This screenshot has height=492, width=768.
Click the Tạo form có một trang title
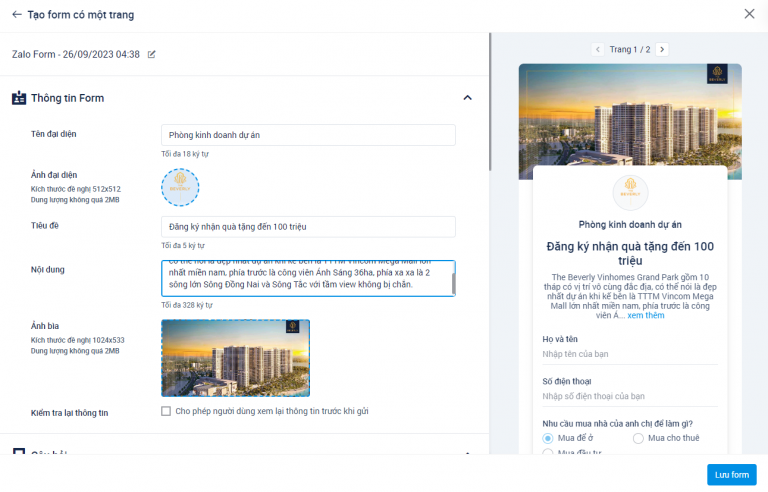click(81, 15)
